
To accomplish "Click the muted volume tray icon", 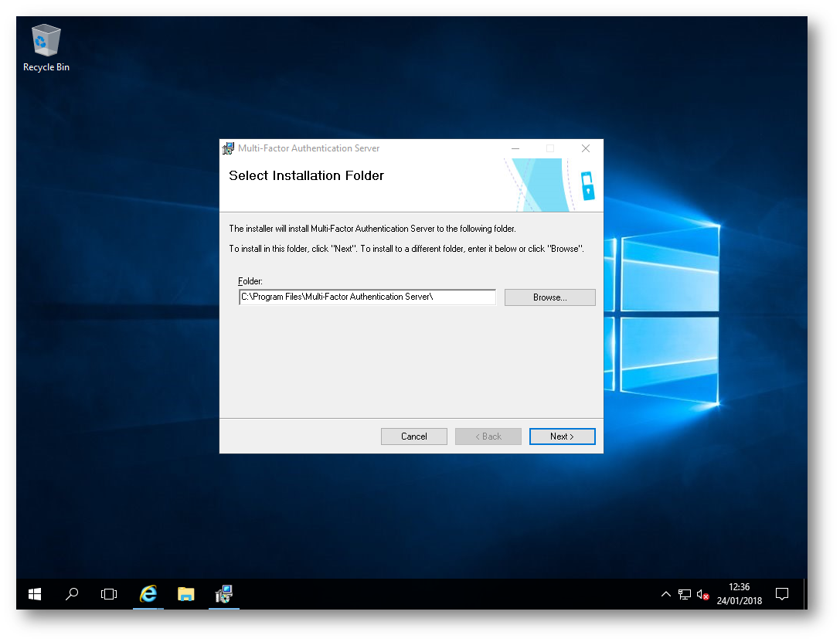I will pyautogui.click(x=703, y=594).
